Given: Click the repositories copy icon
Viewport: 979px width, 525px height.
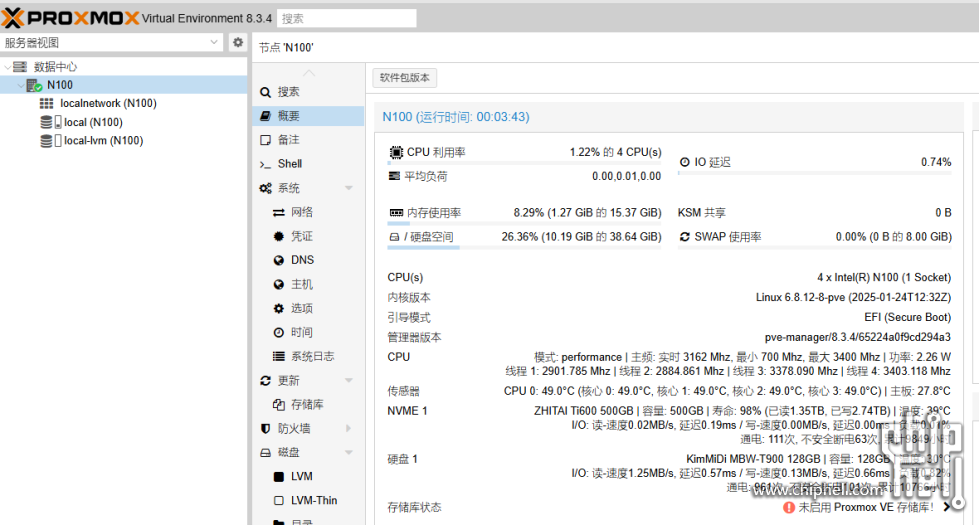Looking at the screenshot, I should click(278, 405).
